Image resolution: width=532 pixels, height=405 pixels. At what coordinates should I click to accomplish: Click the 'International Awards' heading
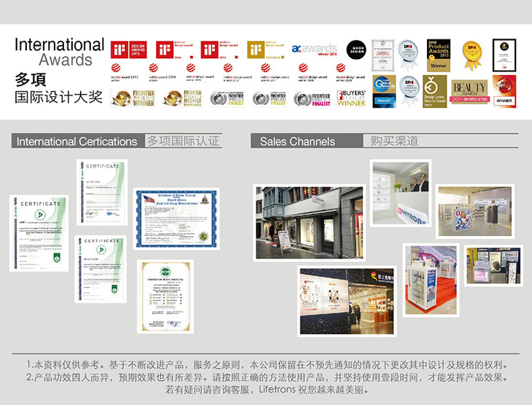point(59,52)
